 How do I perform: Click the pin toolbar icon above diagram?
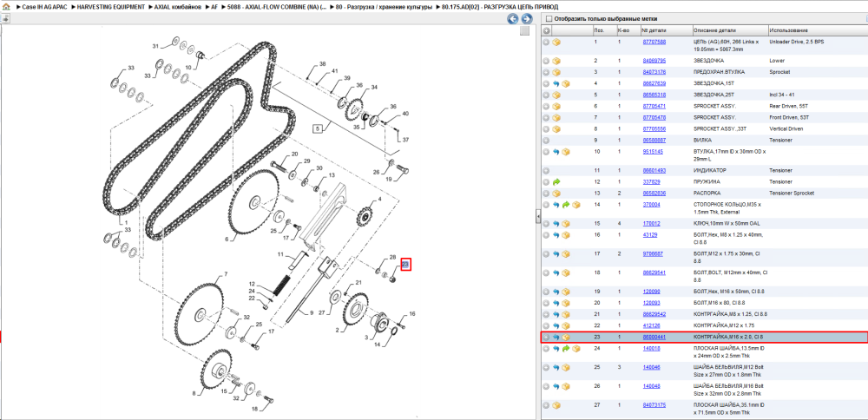click(4, 18)
